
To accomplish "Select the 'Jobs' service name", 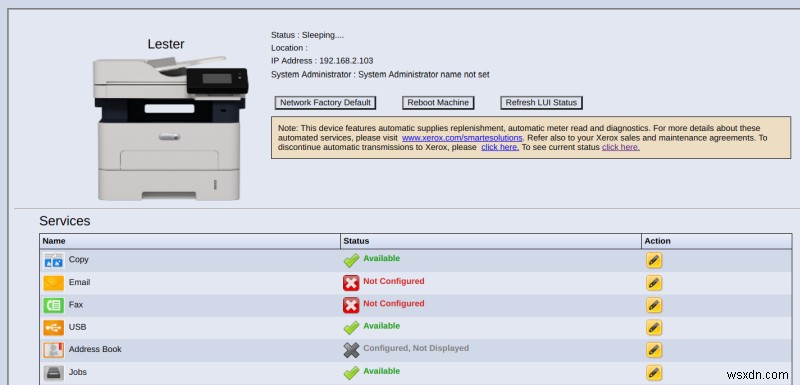I will point(78,372).
